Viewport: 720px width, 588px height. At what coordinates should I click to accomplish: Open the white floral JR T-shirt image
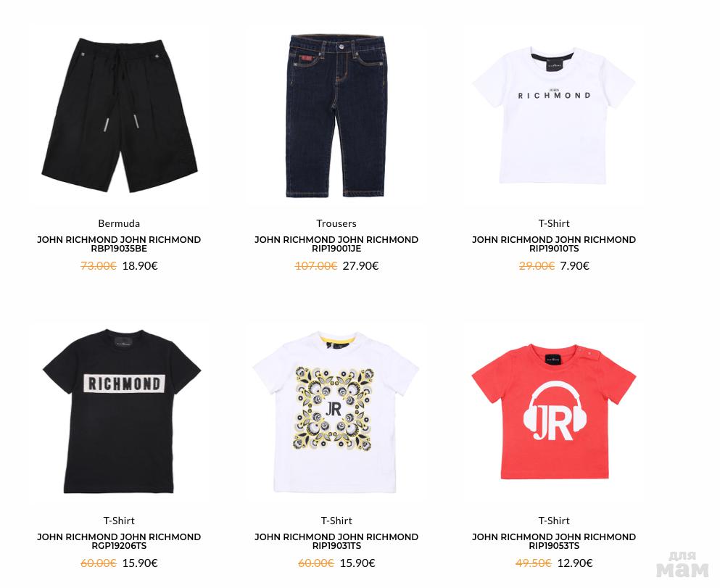coord(336,413)
